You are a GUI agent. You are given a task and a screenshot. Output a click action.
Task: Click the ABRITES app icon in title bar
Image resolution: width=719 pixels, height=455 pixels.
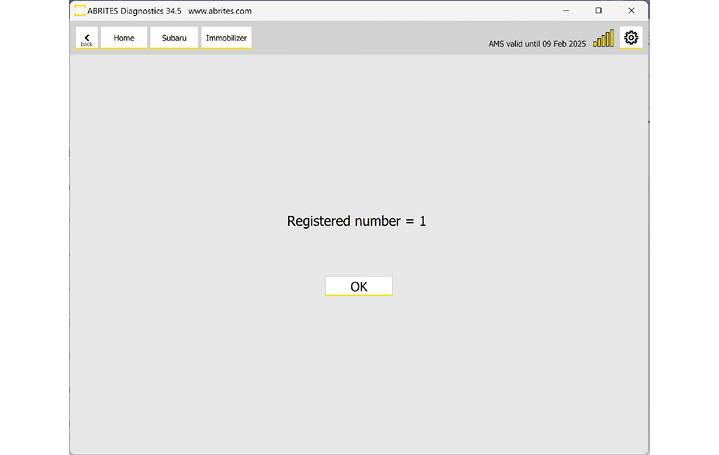(x=79, y=10)
